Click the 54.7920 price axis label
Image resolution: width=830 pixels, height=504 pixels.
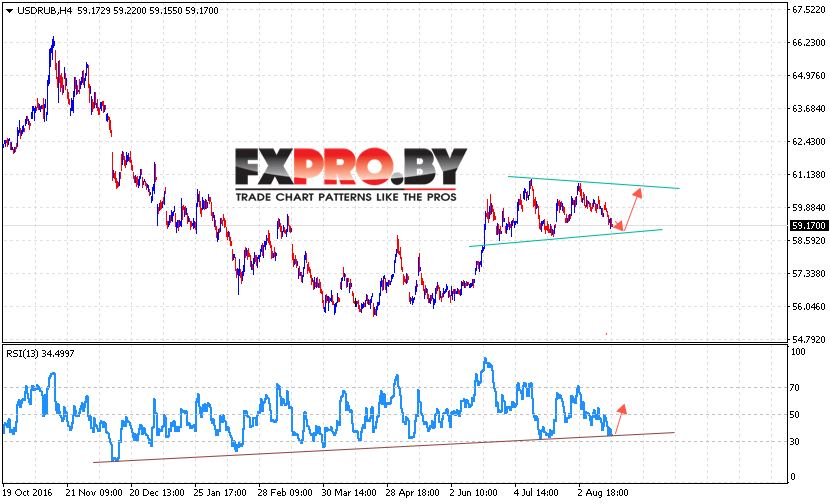click(809, 339)
